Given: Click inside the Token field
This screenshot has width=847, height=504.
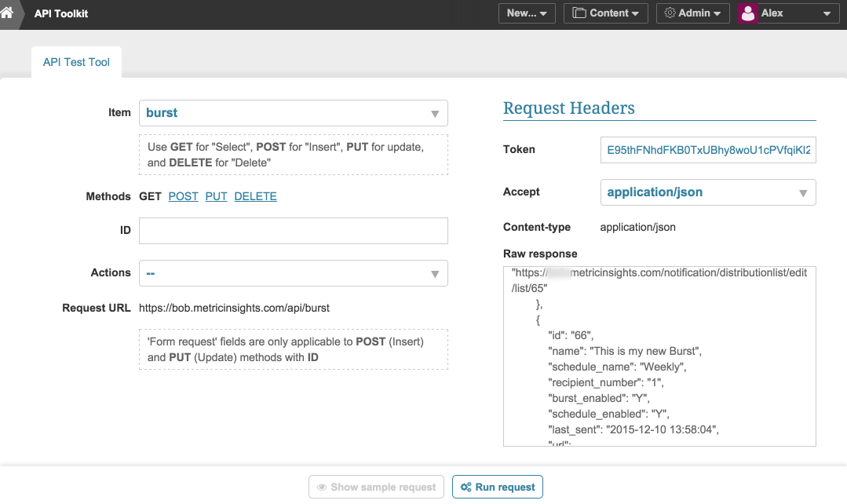Looking at the screenshot, I should [707, 149].
